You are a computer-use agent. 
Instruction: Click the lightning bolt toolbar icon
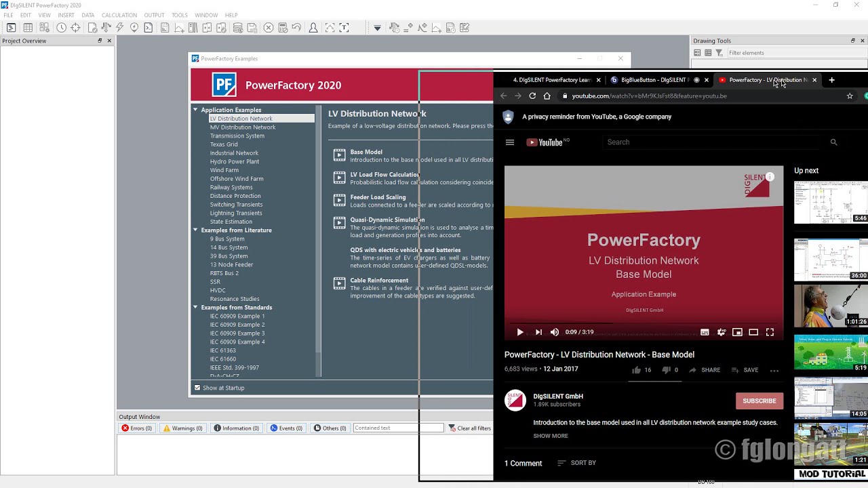point(119,28)
